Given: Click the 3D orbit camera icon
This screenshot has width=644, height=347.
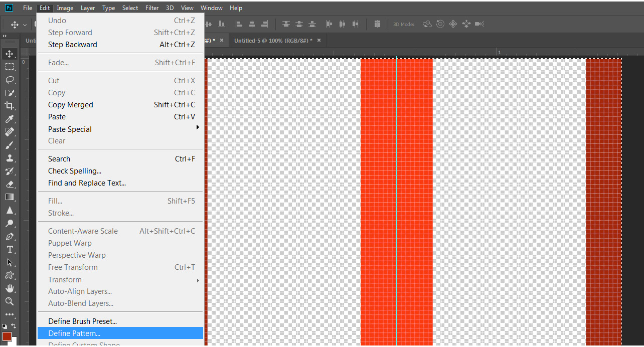Looking at the screenshot, I should [x=427, y=24].
